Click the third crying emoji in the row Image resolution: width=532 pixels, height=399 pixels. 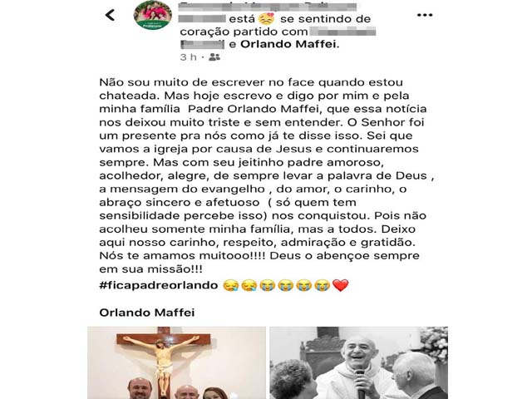coord(268,285)
